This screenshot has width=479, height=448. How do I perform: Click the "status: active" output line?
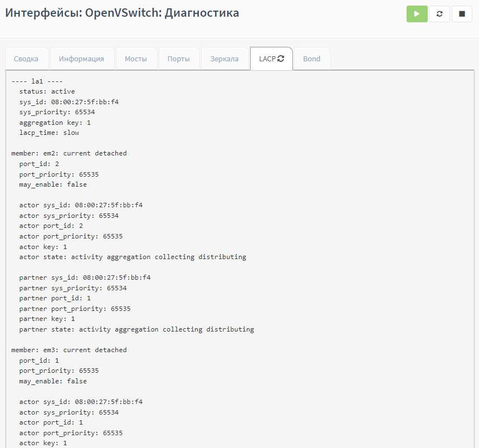point(47,91)
